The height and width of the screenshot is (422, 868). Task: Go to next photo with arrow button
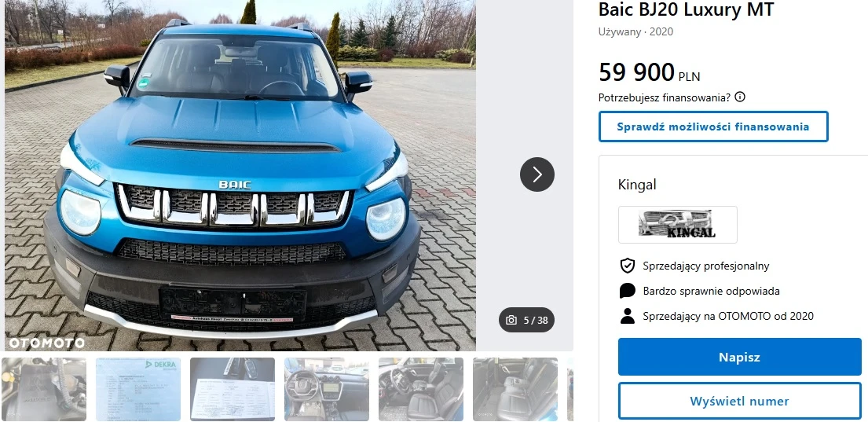tap(537, 174)
